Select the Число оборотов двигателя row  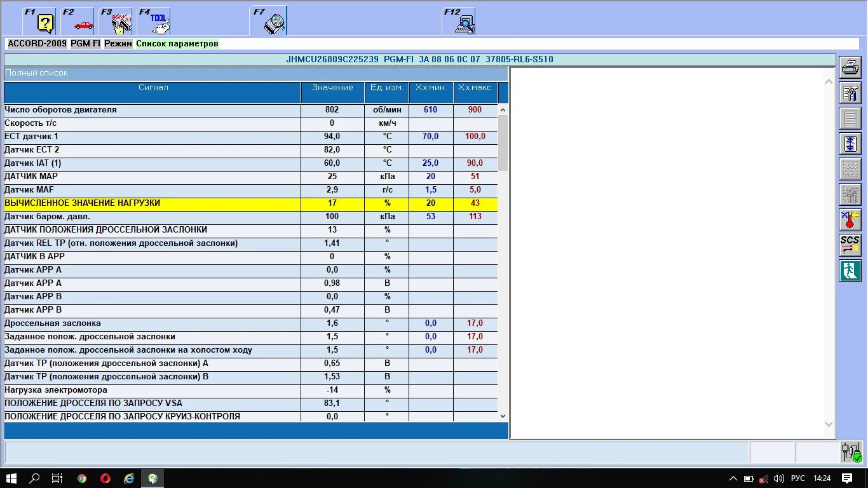(x=251, y=110)
